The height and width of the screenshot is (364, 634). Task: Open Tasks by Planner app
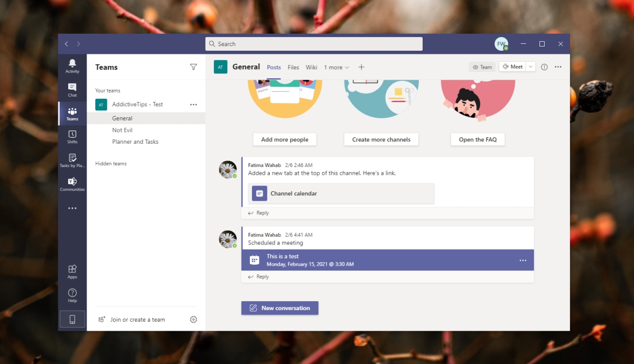pos(72,161)
